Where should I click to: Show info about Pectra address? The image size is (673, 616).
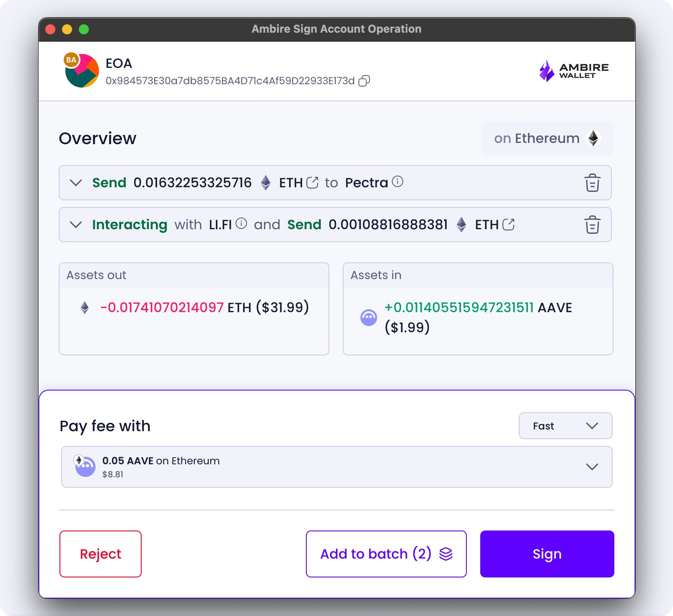point(398,181)
